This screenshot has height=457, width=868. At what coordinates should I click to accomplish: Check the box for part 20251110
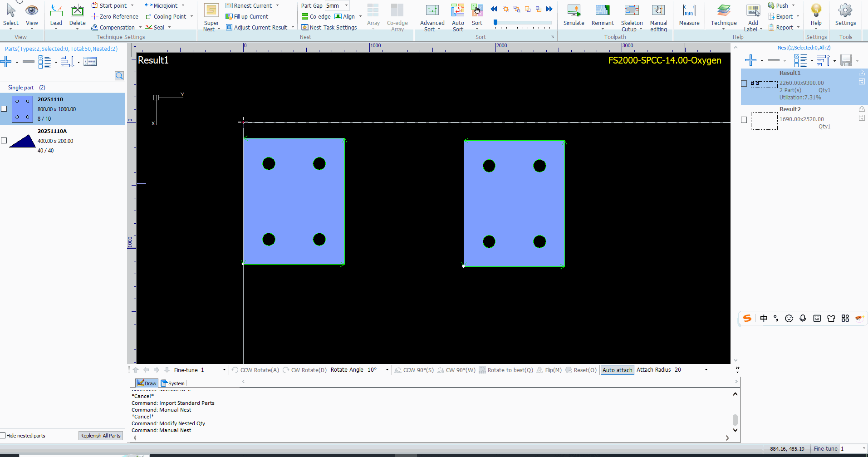tap(4, 109)
